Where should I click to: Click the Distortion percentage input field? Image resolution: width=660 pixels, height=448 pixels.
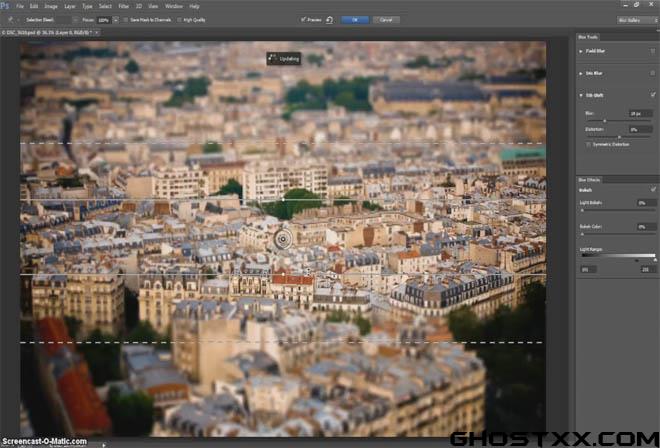(641, 130)
